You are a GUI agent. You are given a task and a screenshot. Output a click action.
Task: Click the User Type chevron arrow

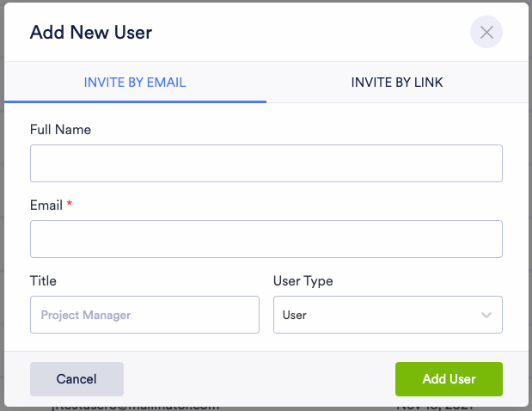[x=487, y=315]
